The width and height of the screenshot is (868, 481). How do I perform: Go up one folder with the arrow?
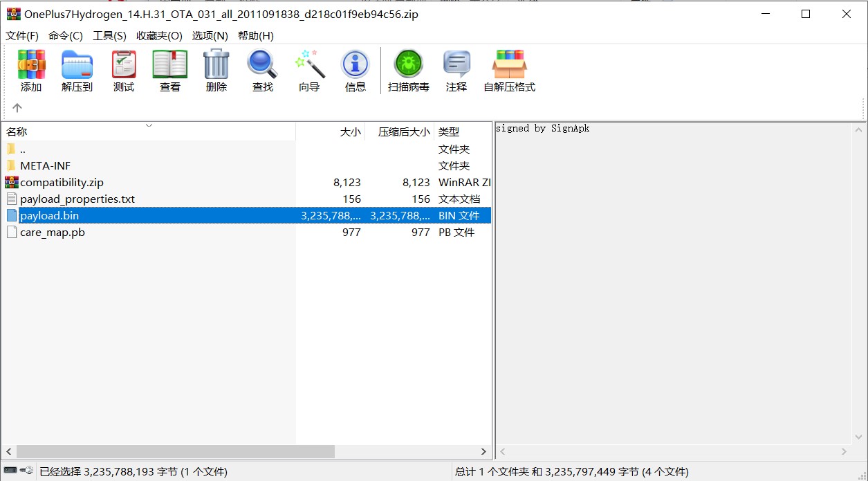pyautogui.click(x=17, y=108)
